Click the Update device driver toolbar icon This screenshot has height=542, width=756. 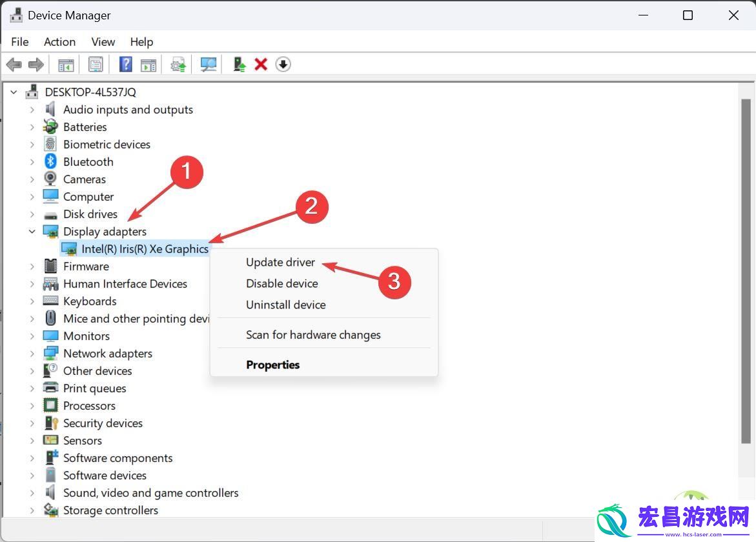(178, 65)
